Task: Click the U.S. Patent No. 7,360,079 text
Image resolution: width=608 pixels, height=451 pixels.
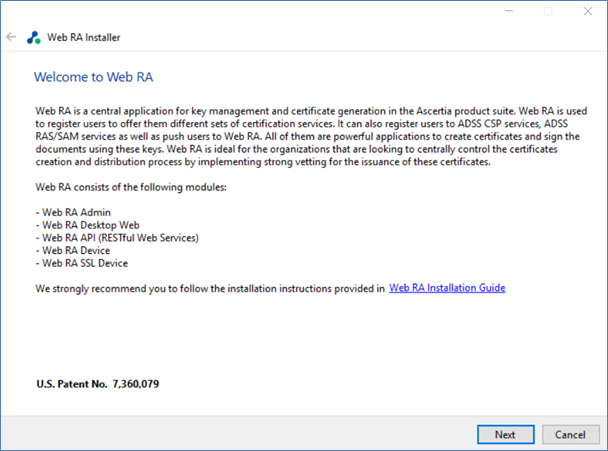Action: [98, 384]
